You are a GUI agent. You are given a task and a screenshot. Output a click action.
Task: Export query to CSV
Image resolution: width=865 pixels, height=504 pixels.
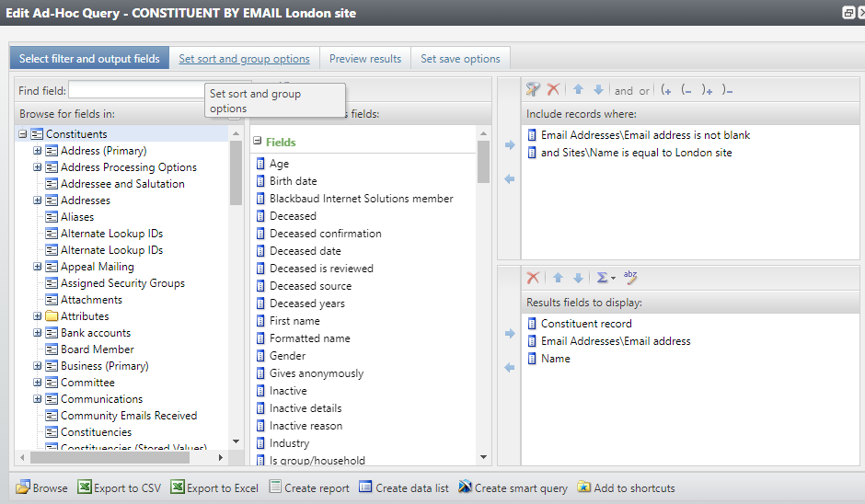[119, 488]
